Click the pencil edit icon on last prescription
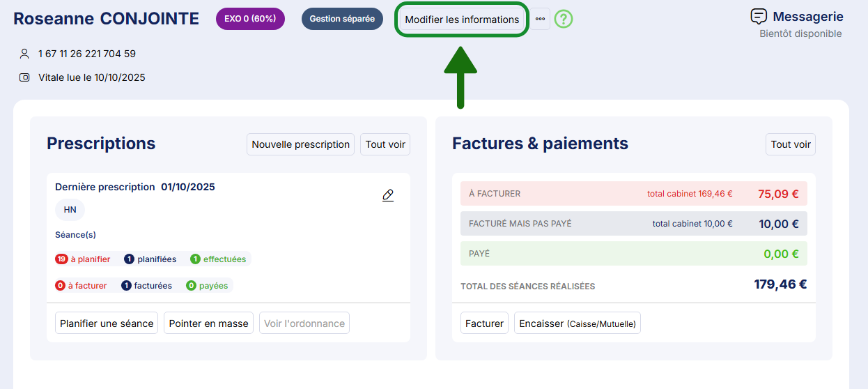868x389 pixels. 388,195
